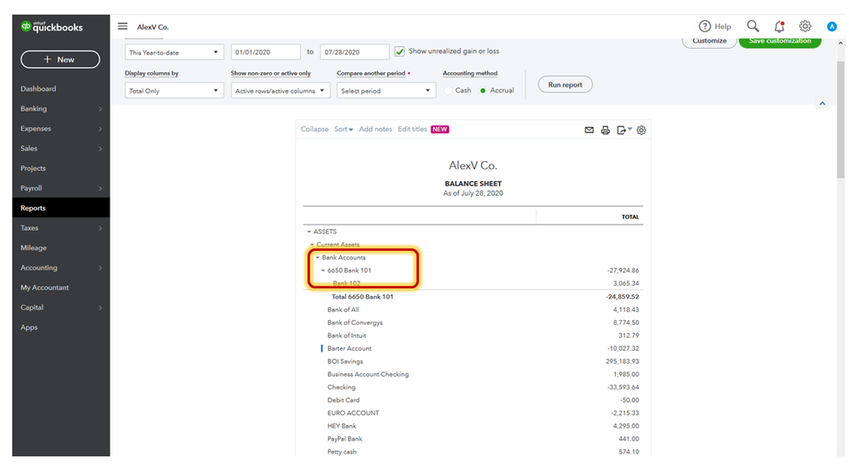
Task: Collapse the Bank Accounts section
Action: point(317,258)
